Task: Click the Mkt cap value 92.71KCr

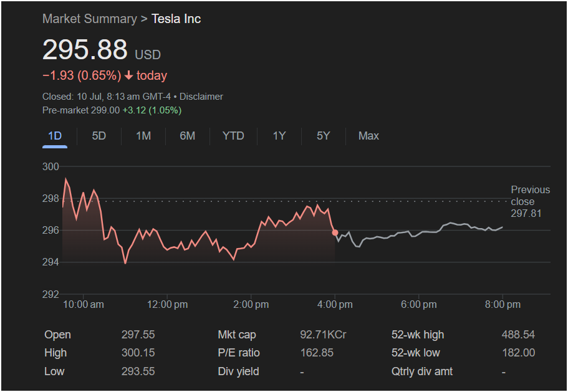Action: coord(323,335)
